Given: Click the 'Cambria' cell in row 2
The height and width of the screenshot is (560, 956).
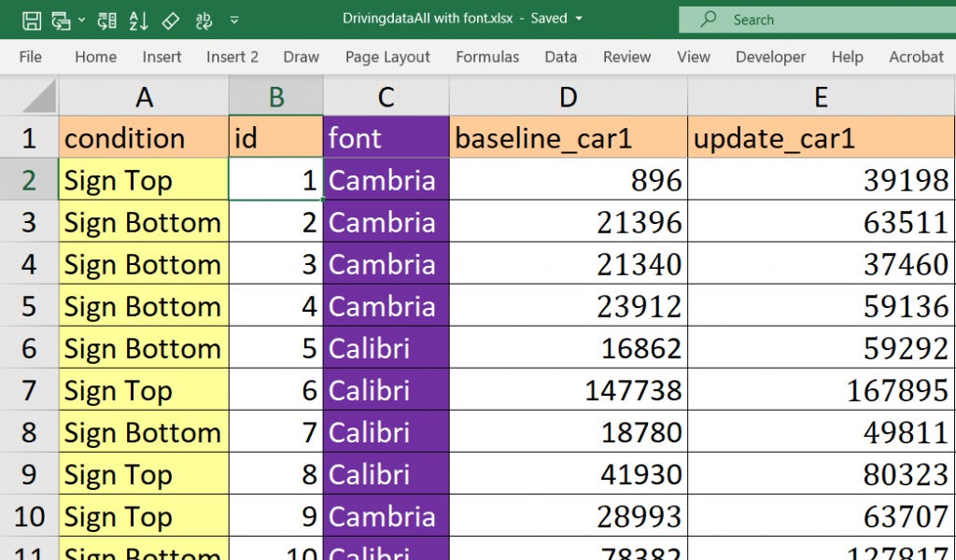Looking at the screenshot, I should pyautogui.click(x=386, y=180).
